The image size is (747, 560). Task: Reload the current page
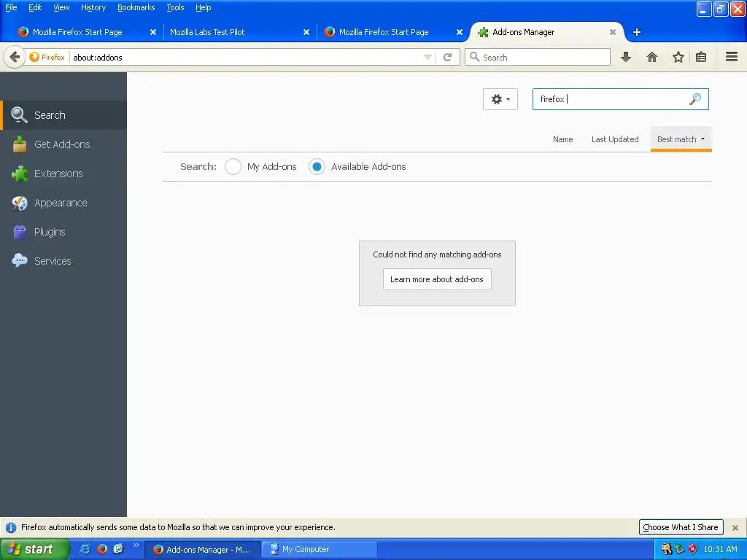[447, 57]
